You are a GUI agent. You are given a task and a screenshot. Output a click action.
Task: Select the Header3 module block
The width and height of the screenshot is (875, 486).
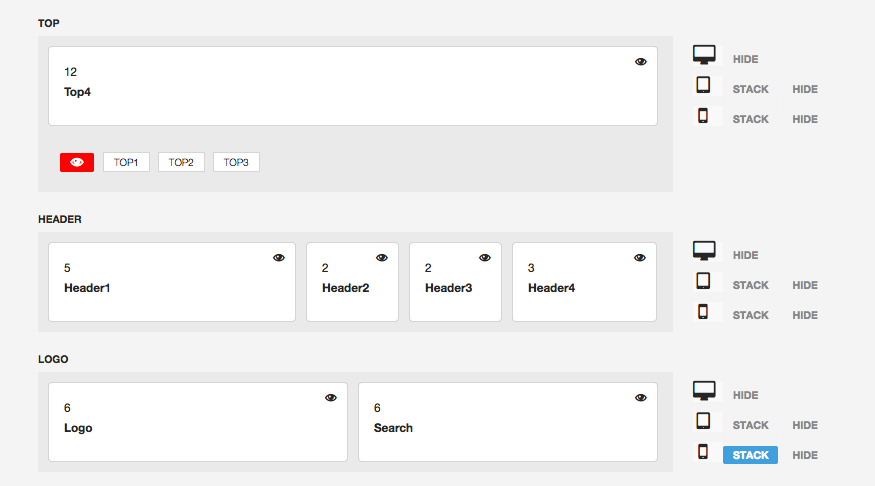pos(455,282)
